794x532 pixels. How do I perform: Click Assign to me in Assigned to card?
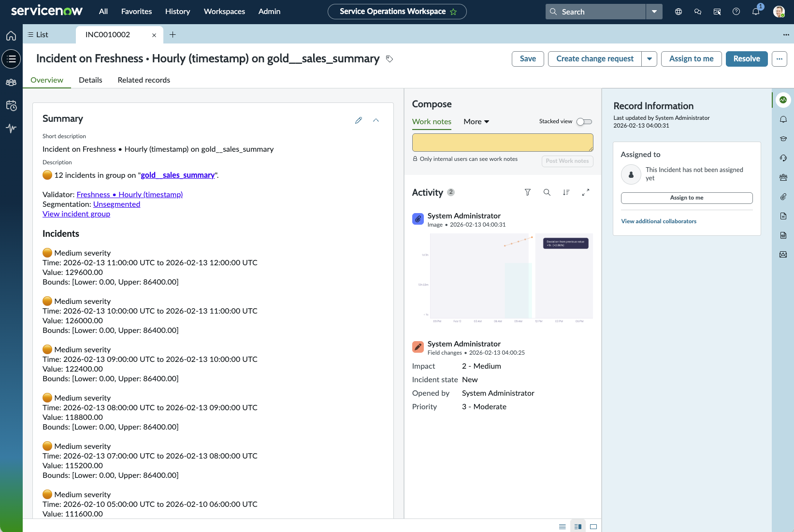pyautogui.click(x=687, y=198)
